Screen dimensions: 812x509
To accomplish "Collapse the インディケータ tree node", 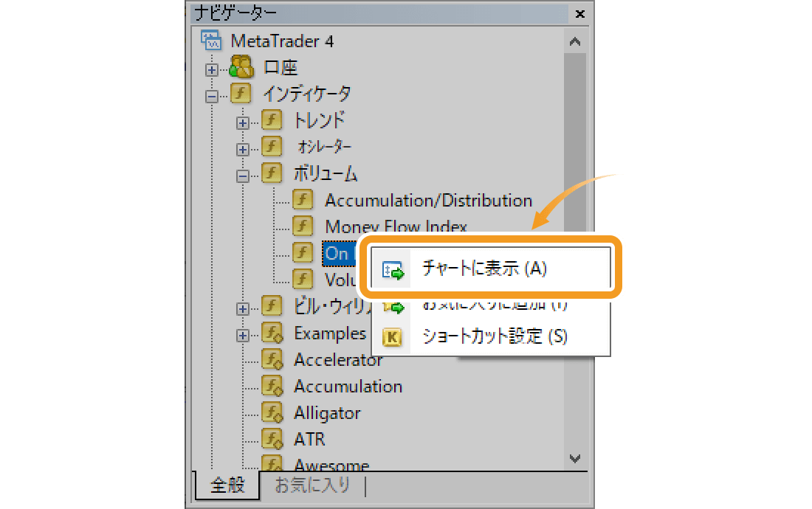I will (211, 96).
